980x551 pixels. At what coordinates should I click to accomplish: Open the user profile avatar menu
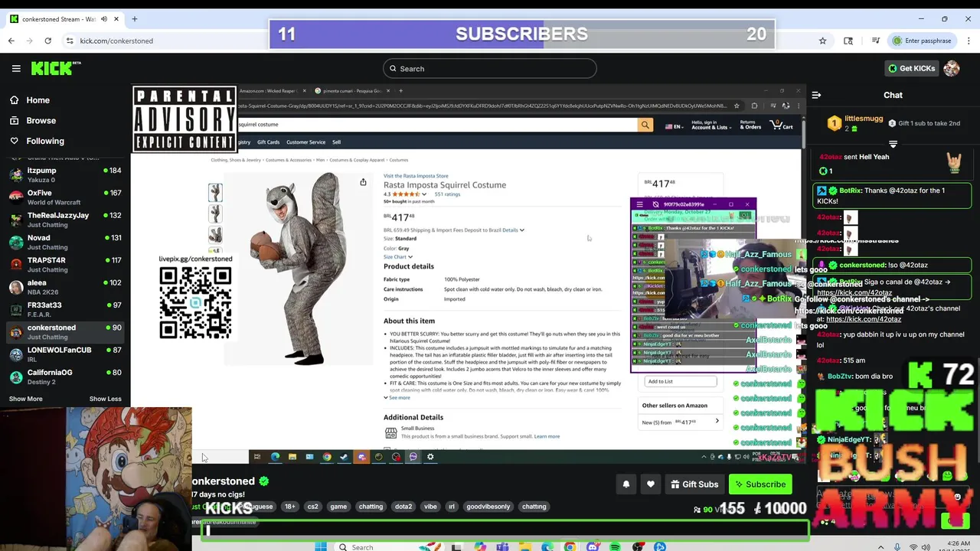pos(952,68)
